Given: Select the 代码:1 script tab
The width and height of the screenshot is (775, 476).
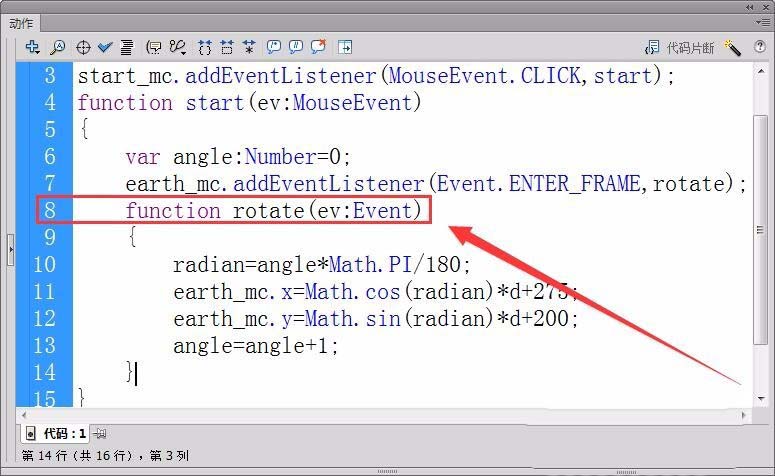Looking at the screenshot, I should (x=55, y=433).
